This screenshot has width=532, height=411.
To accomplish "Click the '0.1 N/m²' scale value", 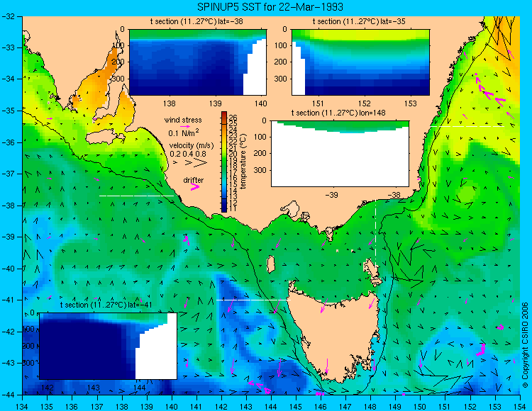I will point(184,133).
